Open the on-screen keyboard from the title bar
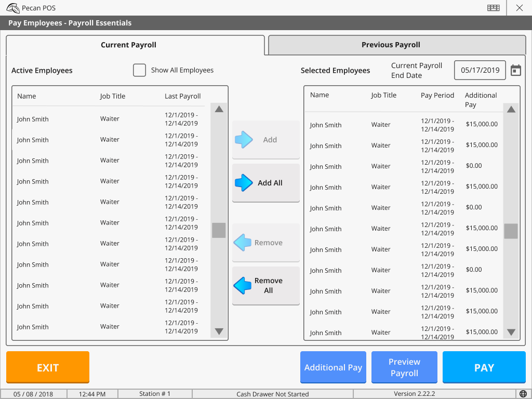Image resolution: width=532 pixels, height=399 pixels. (x=493, y=8)
